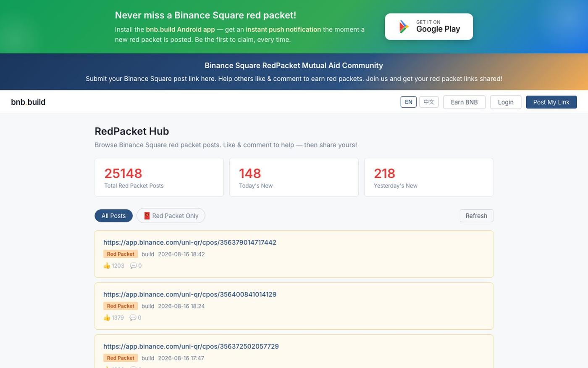Click 'build' author name on 18:42 post
Screen dimensions: 588x368
pos(148,254)
